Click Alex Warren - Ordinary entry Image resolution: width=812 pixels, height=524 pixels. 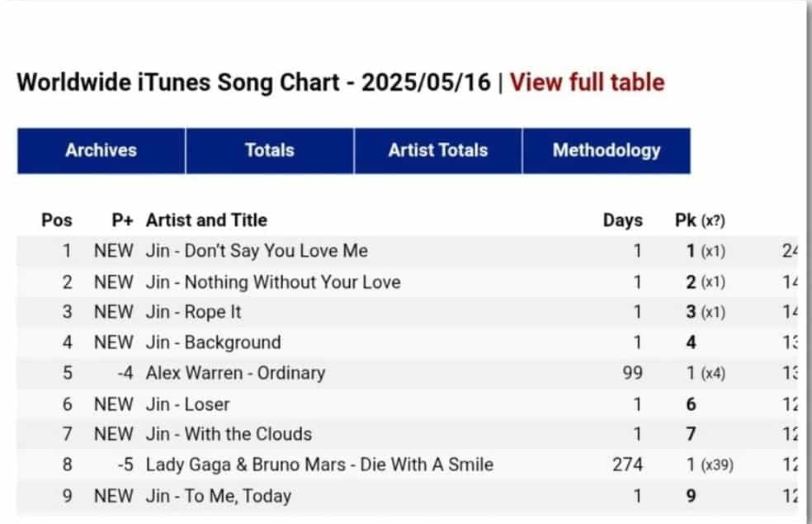(235, 373)
